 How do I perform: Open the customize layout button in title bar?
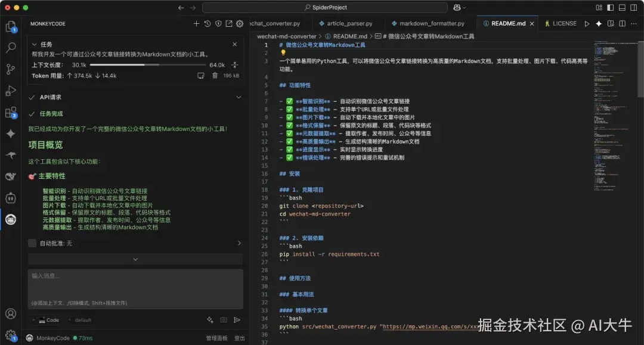pos(599,8)
